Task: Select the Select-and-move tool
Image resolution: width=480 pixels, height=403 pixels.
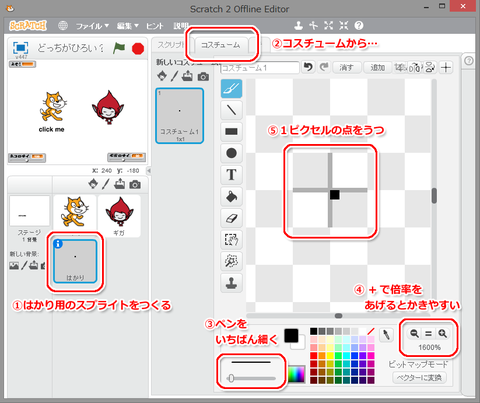Action: (231, 239)
